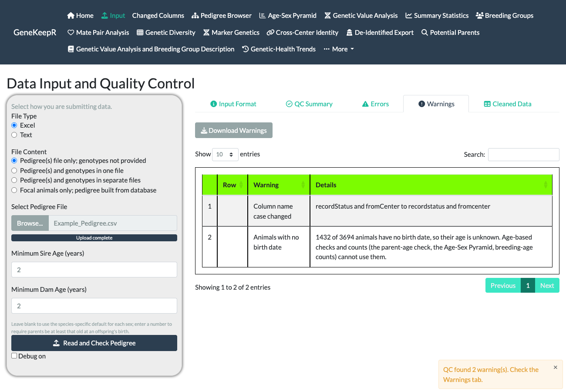This screenshot has height=392, width=566.
Task: Select the Excel file type radio
Action: (x=14, y=125)
